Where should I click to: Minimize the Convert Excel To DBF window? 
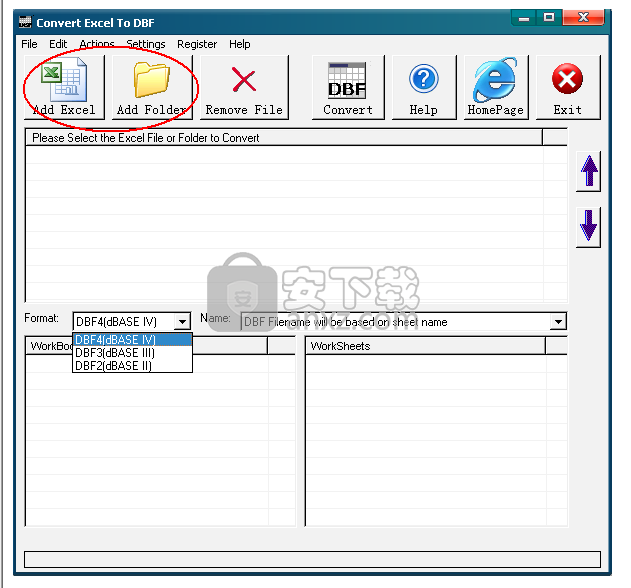pos(524,18)
